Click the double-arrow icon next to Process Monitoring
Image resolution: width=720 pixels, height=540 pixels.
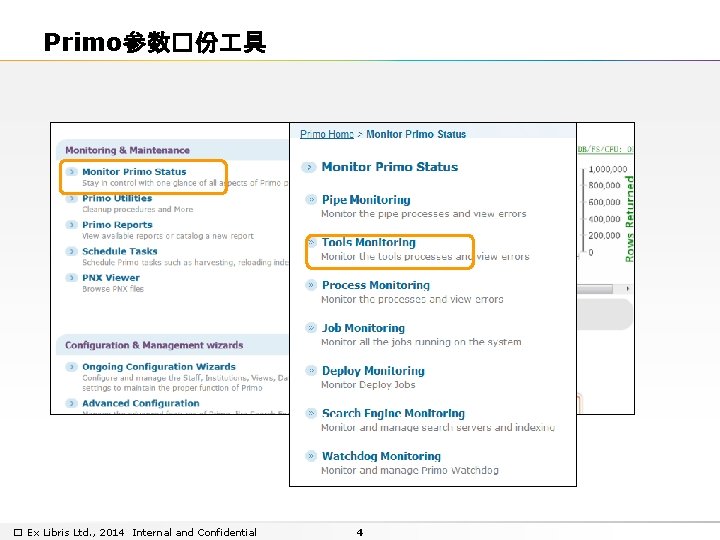click(x=311, y=285)
